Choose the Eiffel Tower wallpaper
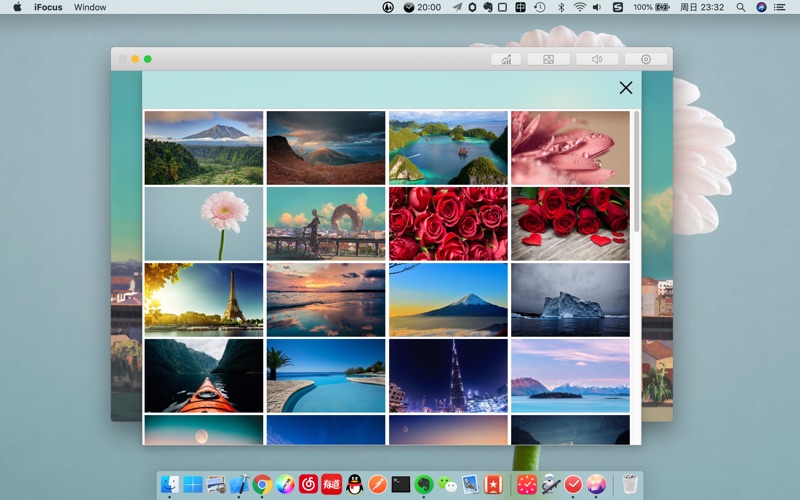The image size is (800, 500). (x=204, y=299)
